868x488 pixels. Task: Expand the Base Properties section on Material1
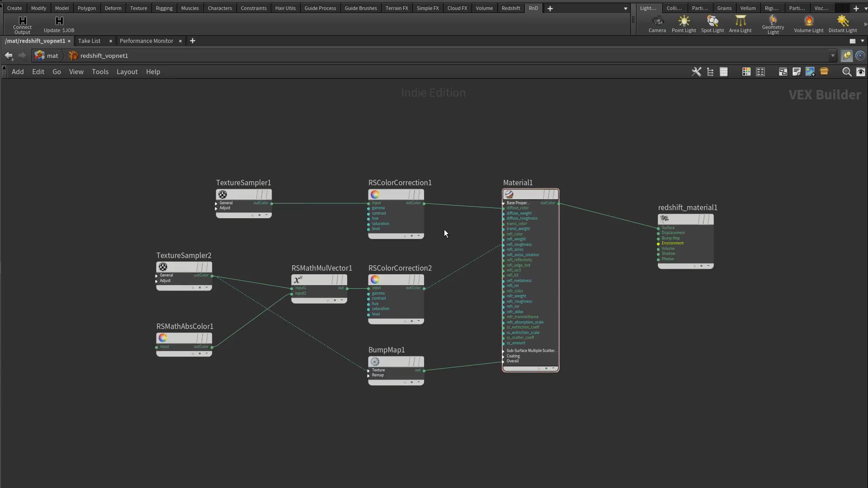(x=503, y=203)
